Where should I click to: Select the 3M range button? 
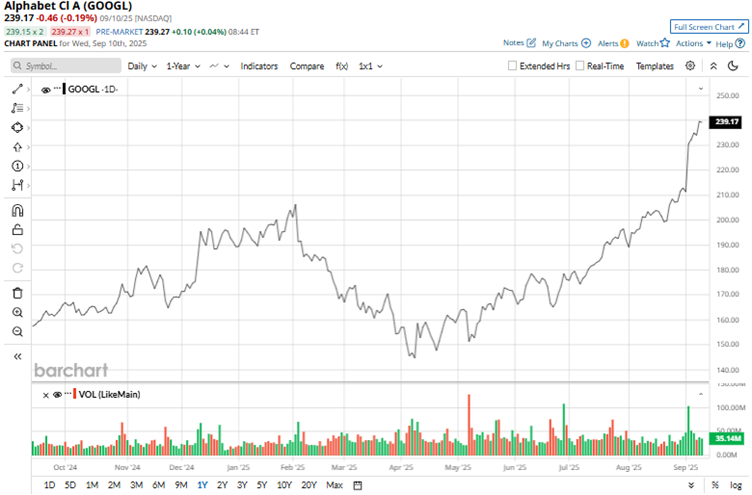pos(136,485)
